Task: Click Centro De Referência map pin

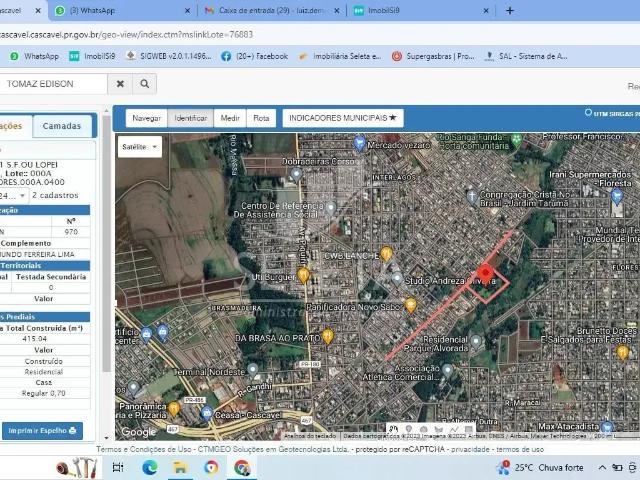Action: (x=331, y=209)
